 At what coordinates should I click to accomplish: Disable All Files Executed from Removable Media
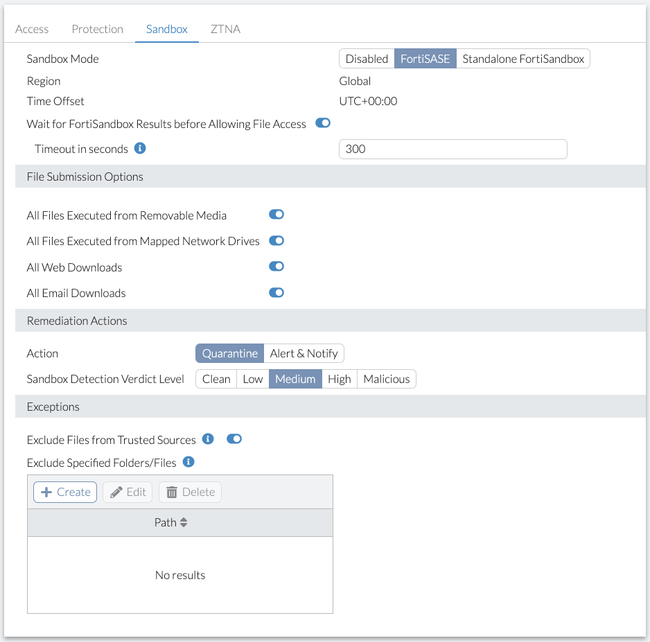pos(277,215)
